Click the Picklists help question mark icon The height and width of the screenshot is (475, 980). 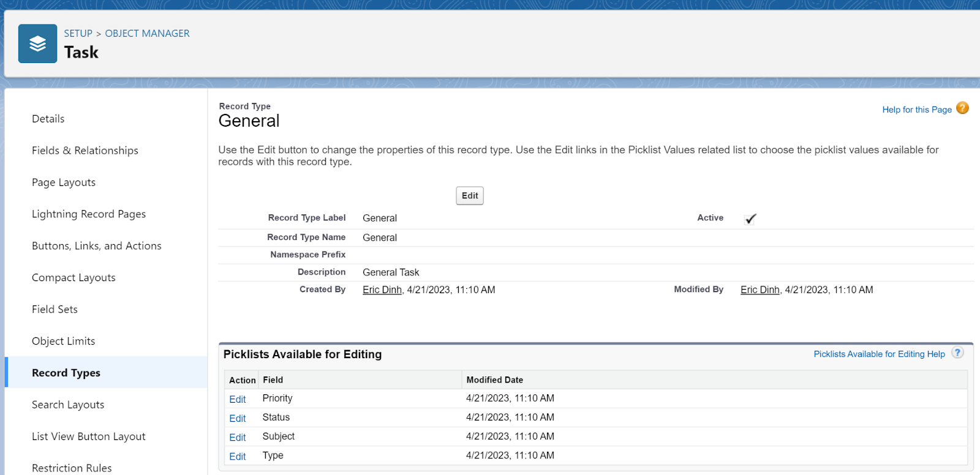tap(957, 353)
